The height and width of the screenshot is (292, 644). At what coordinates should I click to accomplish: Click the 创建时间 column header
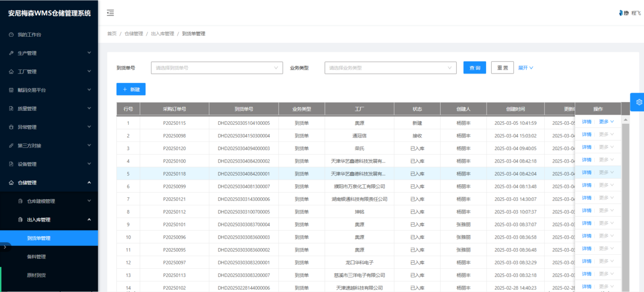click(516, 109)
